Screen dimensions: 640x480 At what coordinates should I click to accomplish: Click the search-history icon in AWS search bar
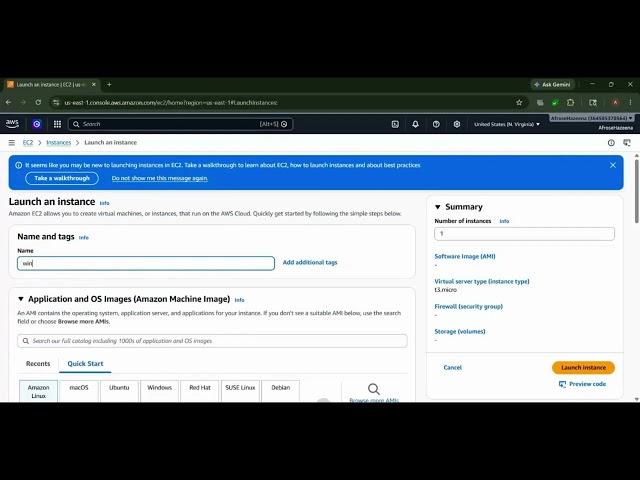click(284, 124)
